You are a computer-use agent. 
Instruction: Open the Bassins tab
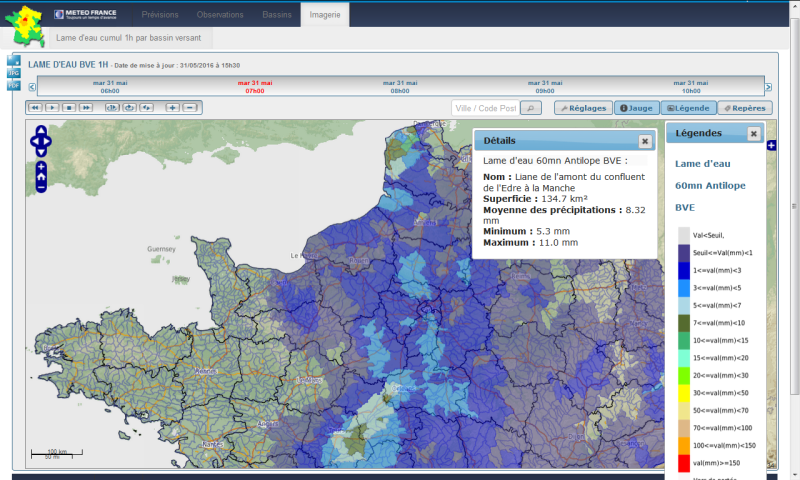pyautogui.click(x=277, y=16)
